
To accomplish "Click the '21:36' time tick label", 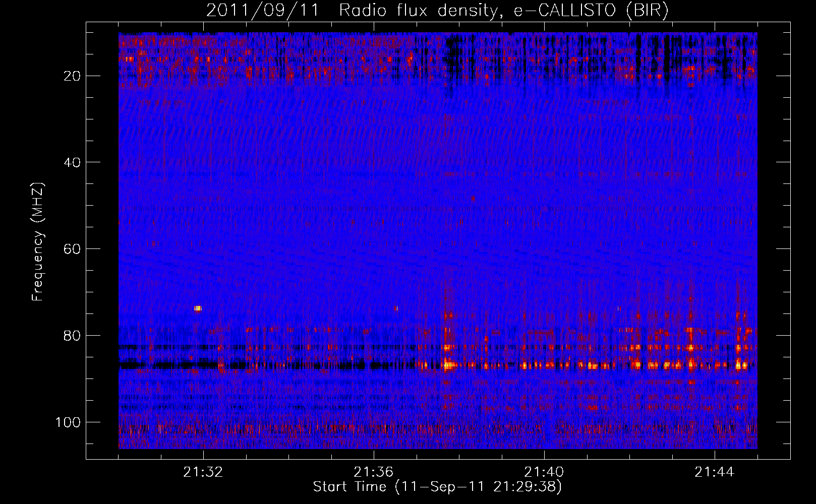I will pos(374,472).
